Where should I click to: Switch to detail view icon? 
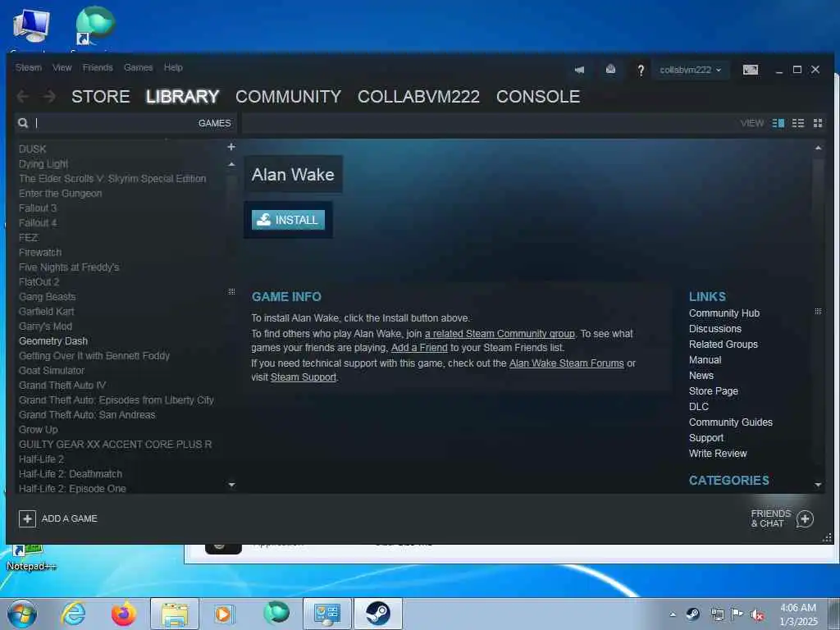(778, 123)
